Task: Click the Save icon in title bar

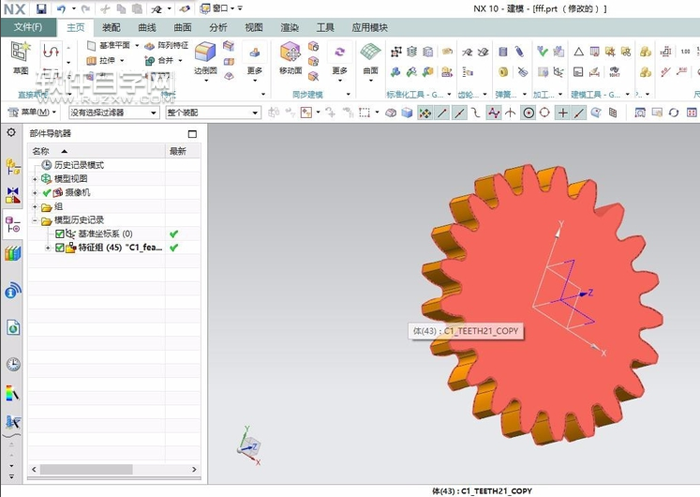Action: click(42, 8)
